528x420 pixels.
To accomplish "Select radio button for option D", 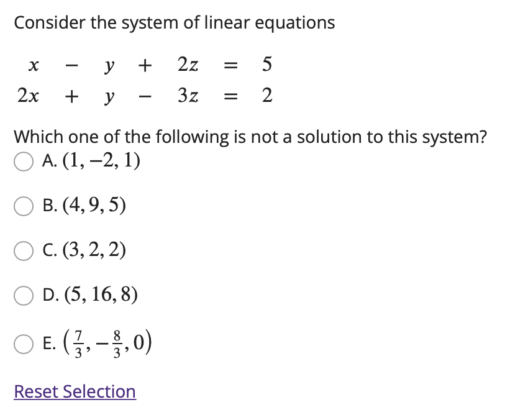I will pyautogui.click(x=24, y=296).
